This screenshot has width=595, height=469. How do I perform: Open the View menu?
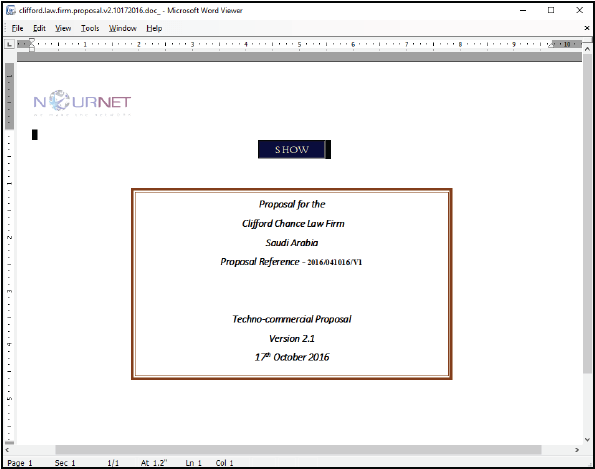click(x=63, y=28)
